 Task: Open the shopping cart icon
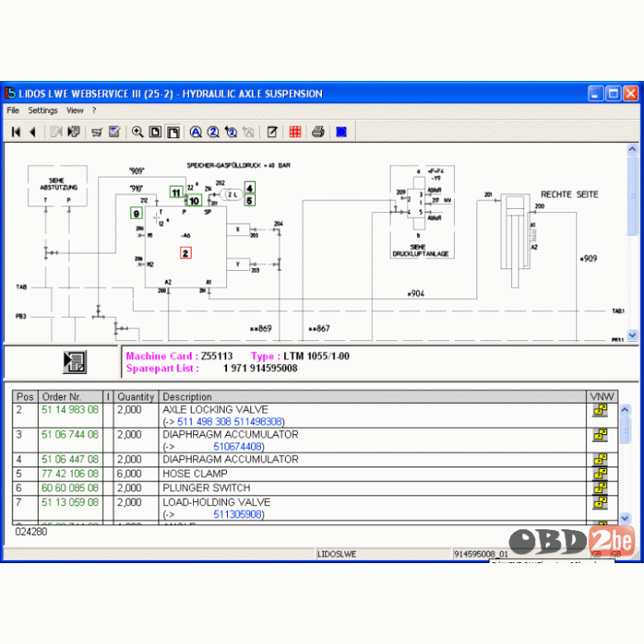coord(97,132)
